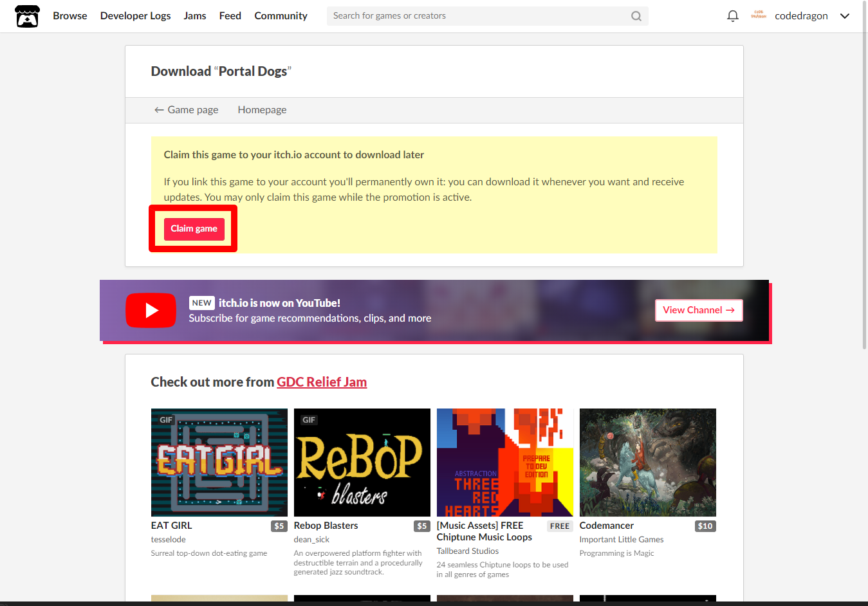Click the $5 price tag on Rebop Blasters
The width and height of the screenshot is (868, 606).
point(422,526)
